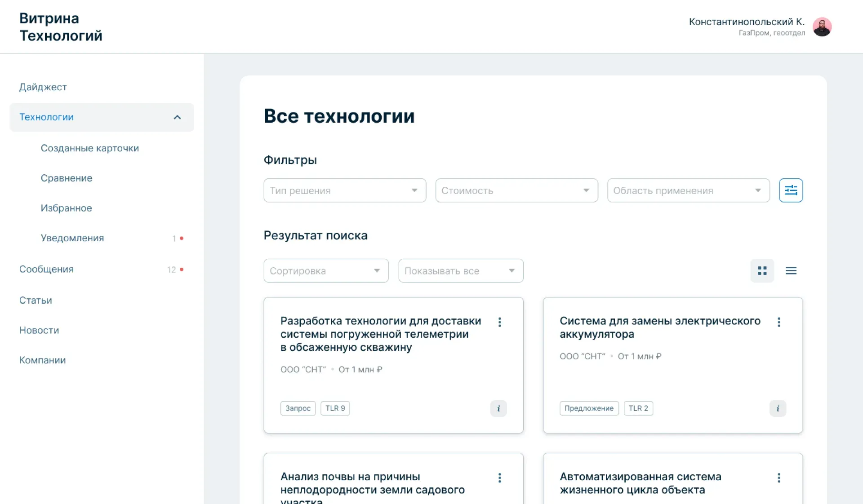Image resolution: width=863 pixels, height=504 pixels.
Task: Open telemetry delivery technology card title
Action: 381,334
